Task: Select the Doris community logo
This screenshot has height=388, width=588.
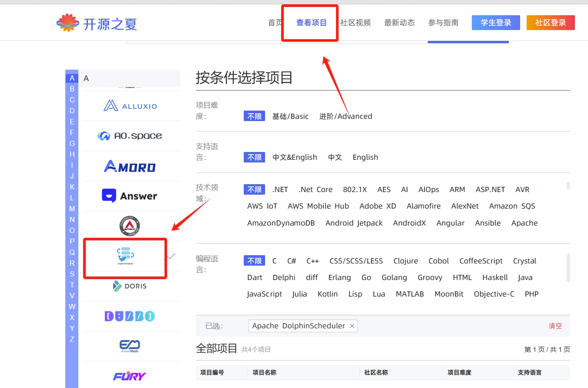Action: click(x=130, y=286)
